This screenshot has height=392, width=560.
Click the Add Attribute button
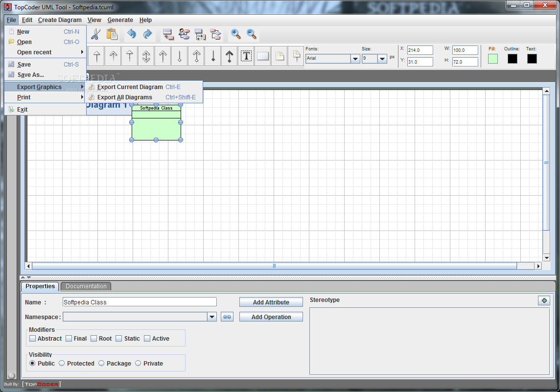pyautogui.click(x=271, y=302)
